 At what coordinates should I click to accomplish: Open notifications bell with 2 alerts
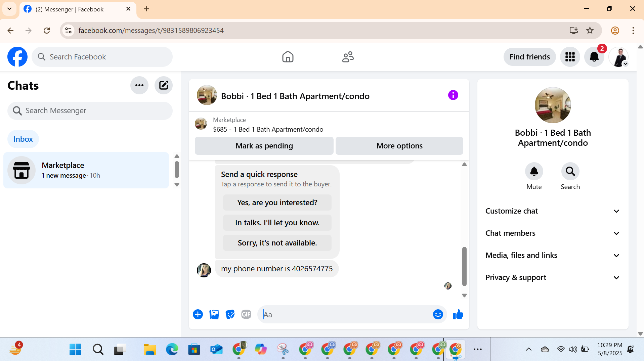tap(594, 57)
